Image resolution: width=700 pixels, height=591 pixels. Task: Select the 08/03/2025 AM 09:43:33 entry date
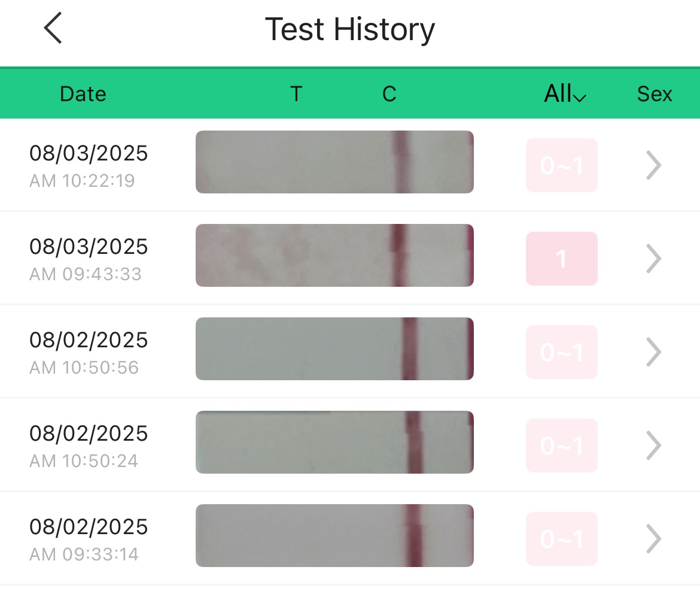point(88,258)
